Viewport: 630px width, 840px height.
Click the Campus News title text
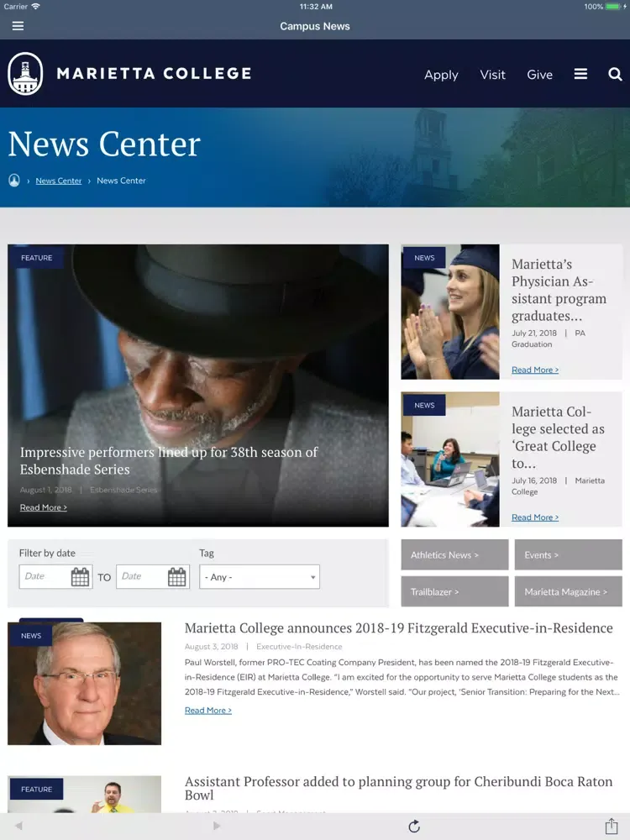coord(315,26)
